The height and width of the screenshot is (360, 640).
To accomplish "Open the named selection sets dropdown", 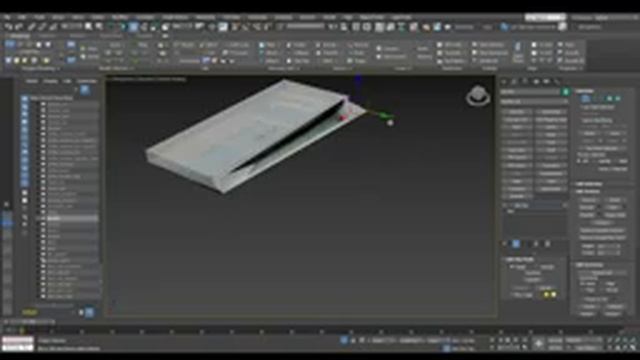I will [x=305, y=27].
